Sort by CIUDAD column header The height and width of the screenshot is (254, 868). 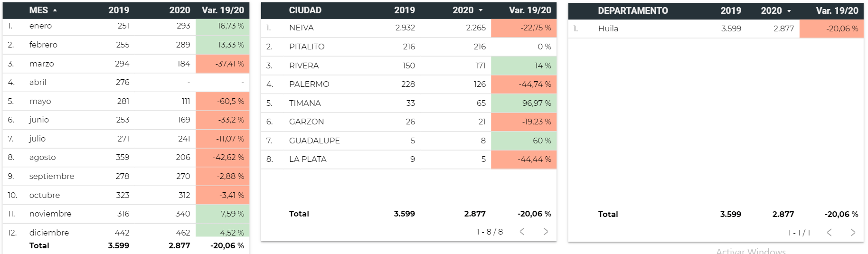tap(305, 10)
